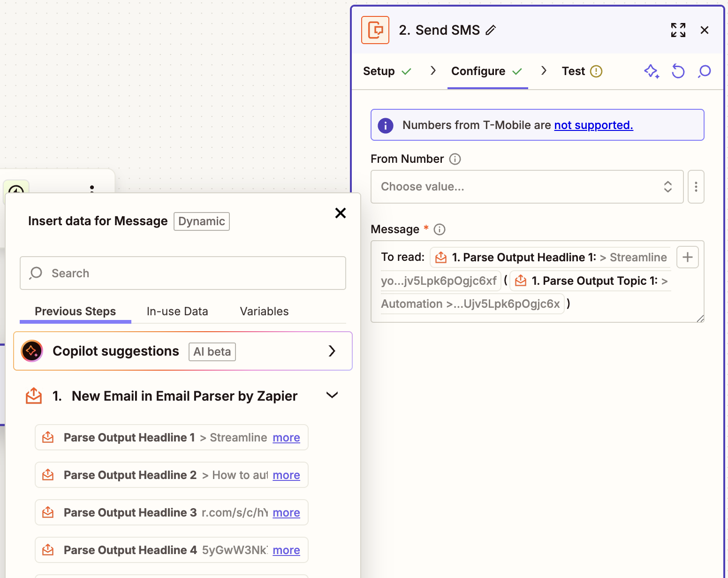Screen dimensions: 728x578
Task: Open the From Number dropdown
Action: click(527, 187)
